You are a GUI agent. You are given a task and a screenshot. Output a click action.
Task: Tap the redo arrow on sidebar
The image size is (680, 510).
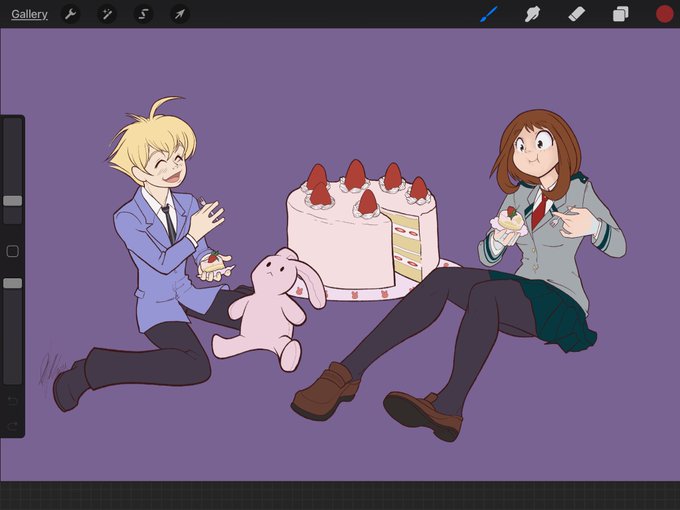pyautogui.click(x=13, y=426)
